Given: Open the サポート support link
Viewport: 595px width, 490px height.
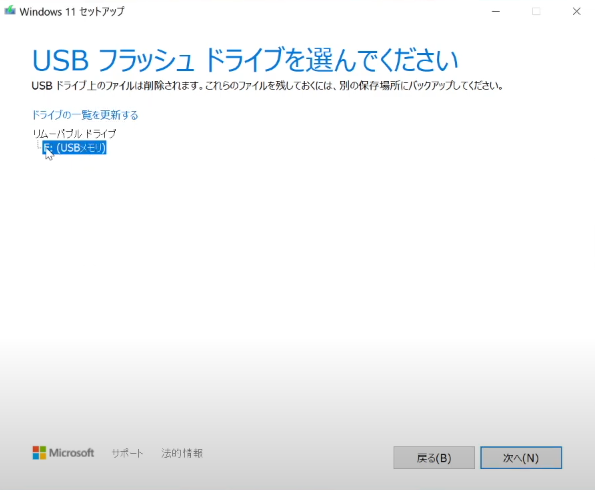Looking at the screenshot, I should 127,453.
